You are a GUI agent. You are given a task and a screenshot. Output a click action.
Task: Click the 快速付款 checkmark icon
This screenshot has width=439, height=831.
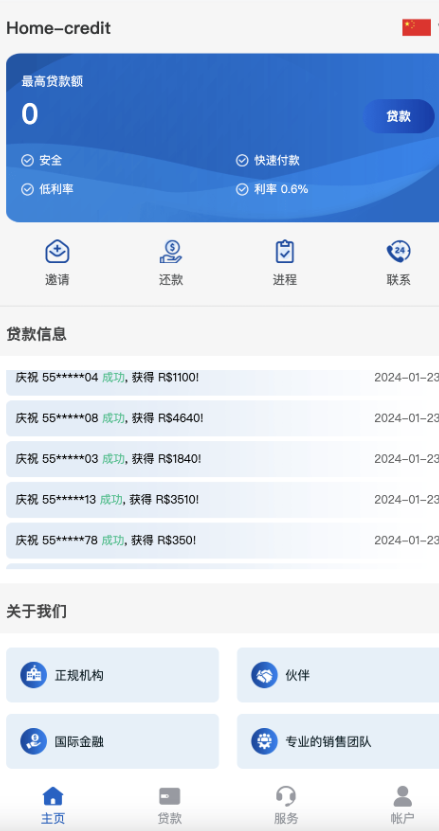pos(242,161)
